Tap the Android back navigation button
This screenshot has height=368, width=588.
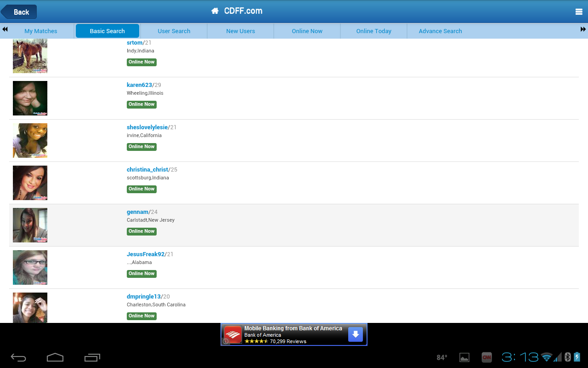point(18,357)
